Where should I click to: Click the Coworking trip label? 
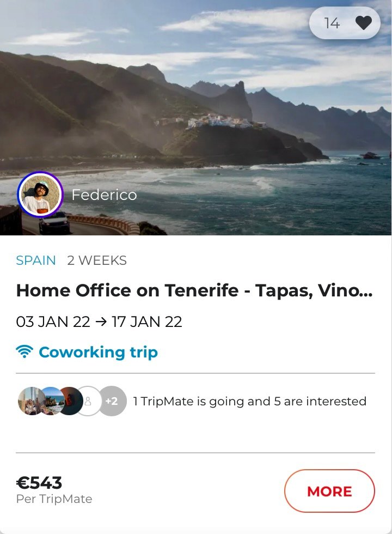pos(98,352)
